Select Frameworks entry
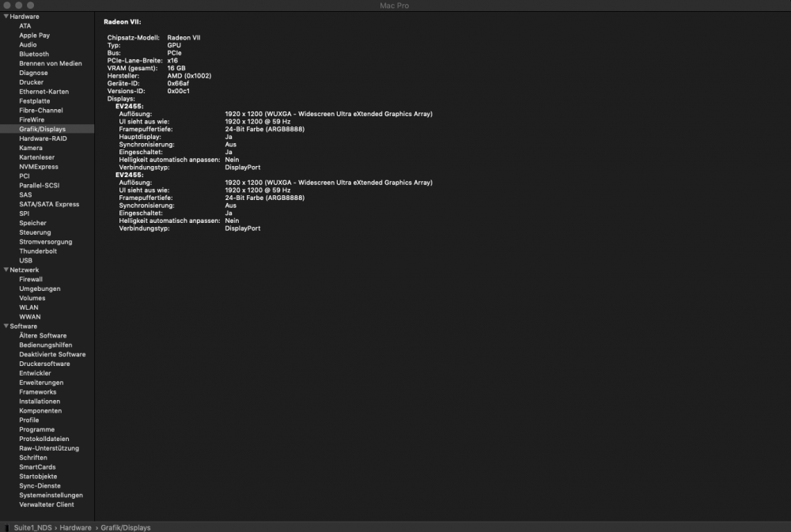791x532 pixels. point(38,392)
